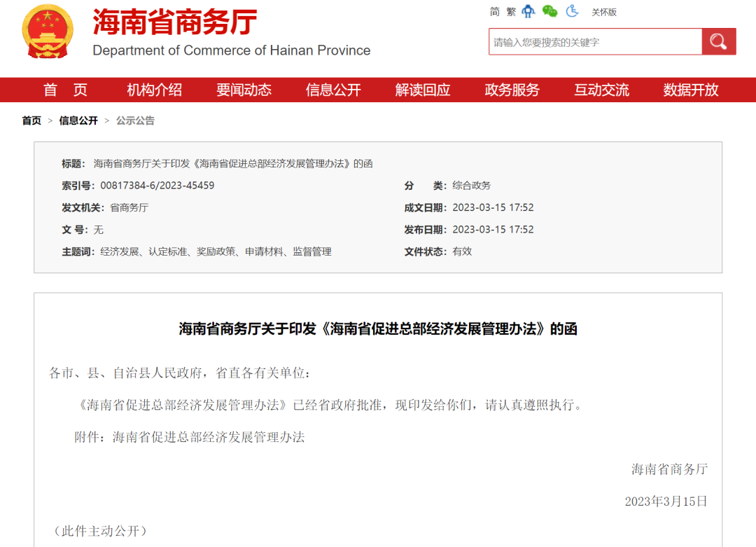Open the 数据开放 menu item
This screenshot has height=547, width=756.
(x=691, y=90)
